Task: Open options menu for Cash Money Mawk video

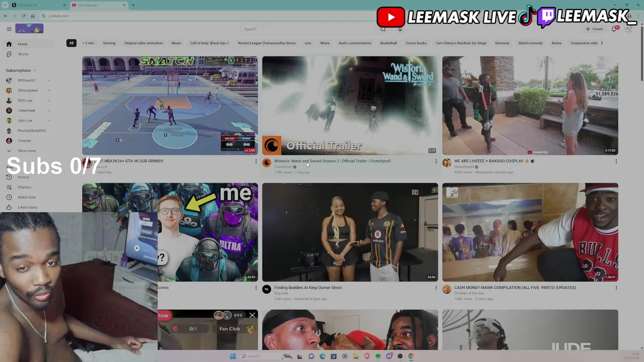Action: [616, 288]
